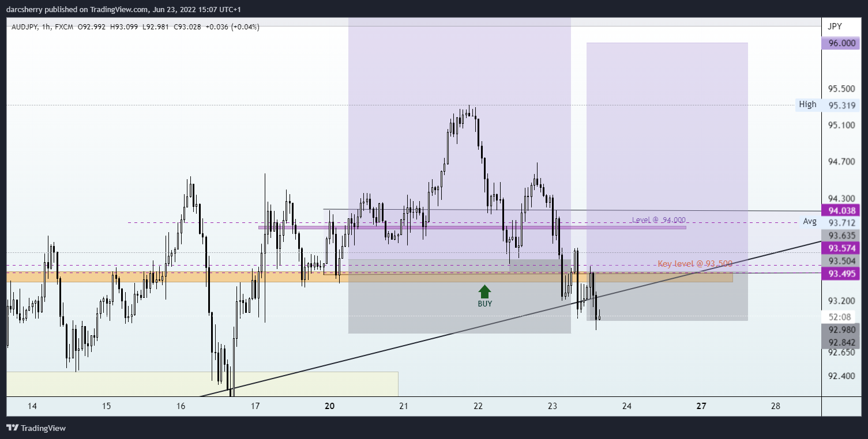Click the date 23 on time axis
868x439 pixels.
[553, 406]
